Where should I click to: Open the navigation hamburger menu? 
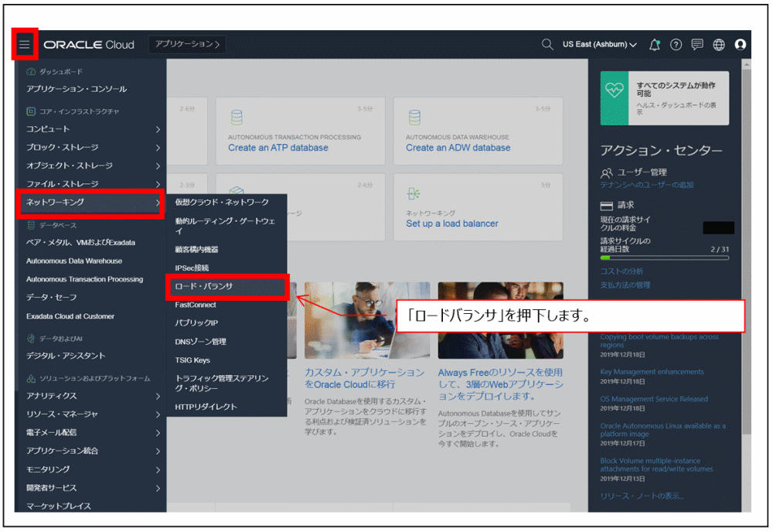click(24, 44)
